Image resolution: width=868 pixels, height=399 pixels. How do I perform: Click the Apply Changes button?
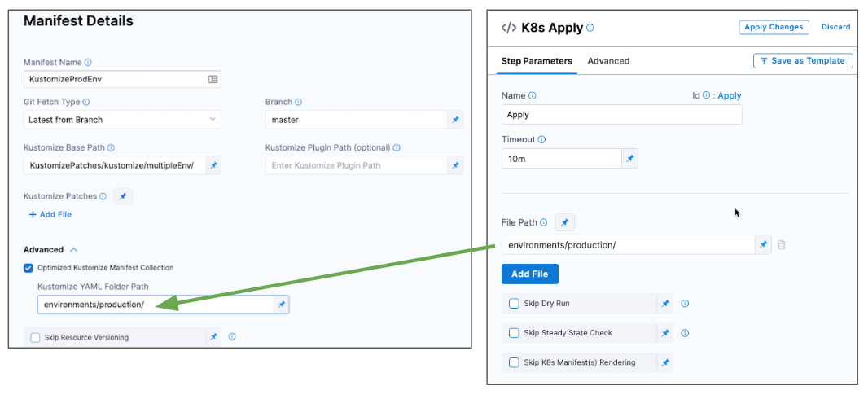pos(774,27)
